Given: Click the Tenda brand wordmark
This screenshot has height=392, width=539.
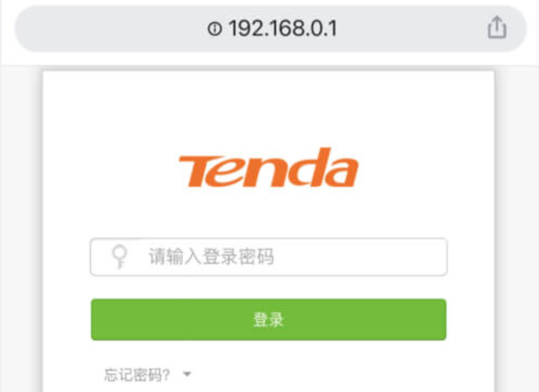Looking at the screenshot, I should [269, 168].
